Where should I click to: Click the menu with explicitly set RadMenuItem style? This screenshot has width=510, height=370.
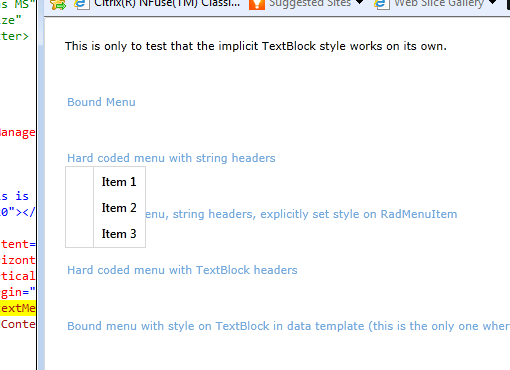tap(301, 214)
